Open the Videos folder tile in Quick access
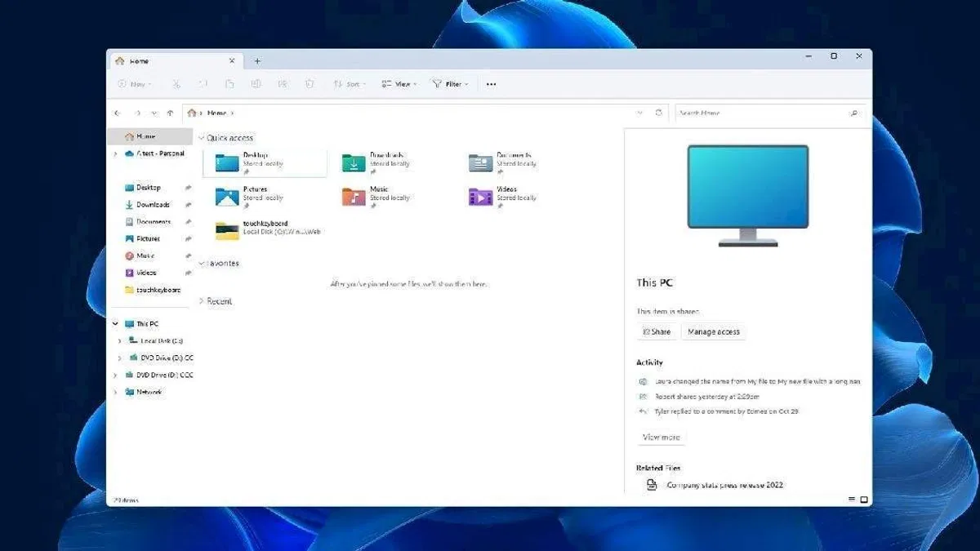This screenshot has height=551, width=980. tap(518, 197)
